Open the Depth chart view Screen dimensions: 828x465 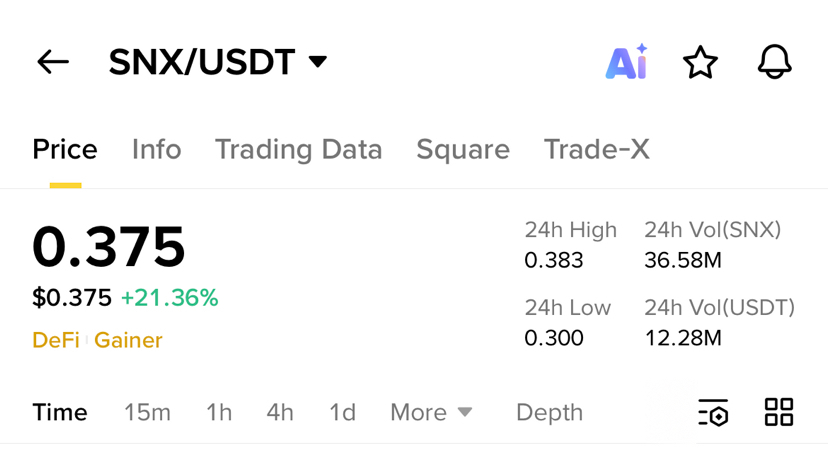(550, 412)
